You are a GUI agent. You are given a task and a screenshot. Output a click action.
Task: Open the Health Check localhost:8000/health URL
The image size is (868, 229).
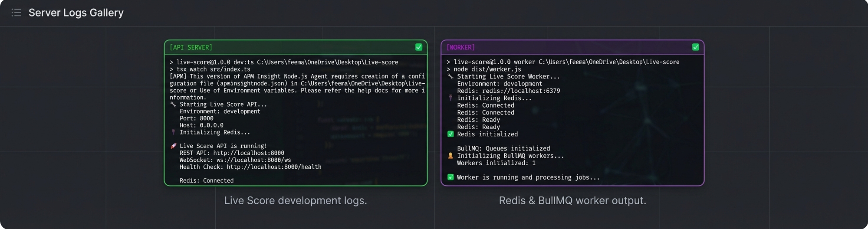coord(274,167)
